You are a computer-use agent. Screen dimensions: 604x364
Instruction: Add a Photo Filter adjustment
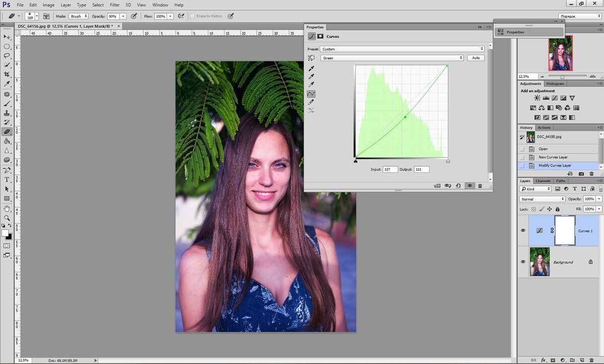[559, 108]
